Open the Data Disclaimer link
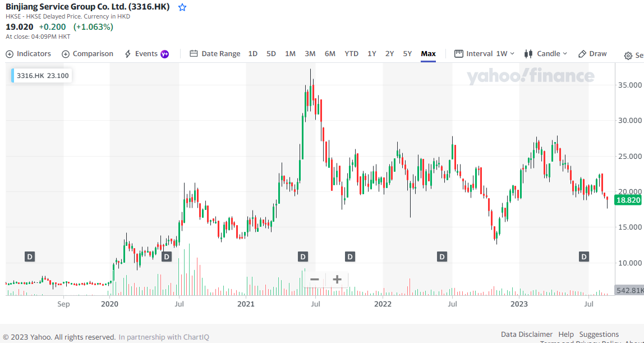Viewport: 644px width, 343px height. (527, 335)
